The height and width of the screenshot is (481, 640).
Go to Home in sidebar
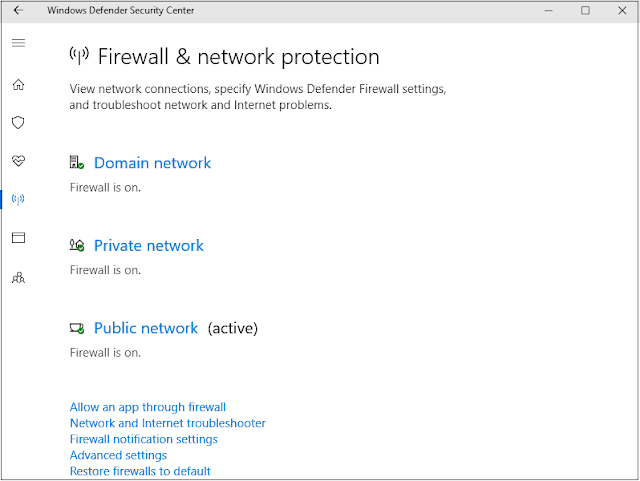click(x=18, y=85)
